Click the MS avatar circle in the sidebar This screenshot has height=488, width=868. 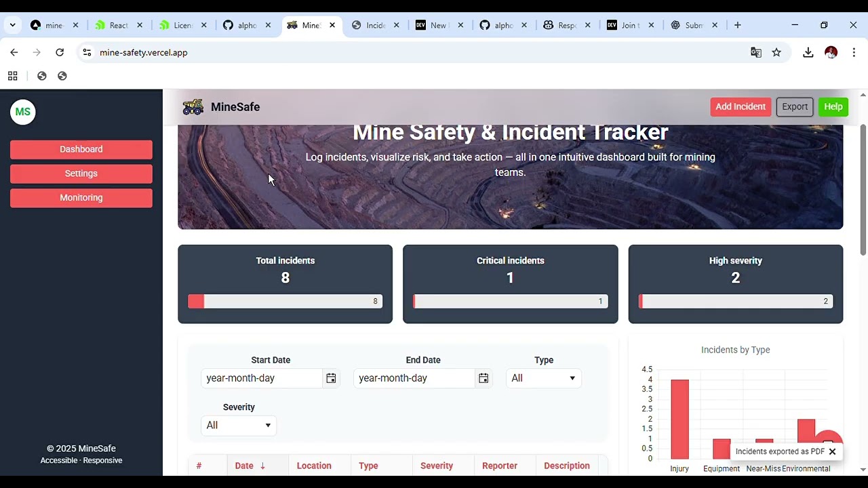(22, 112)
